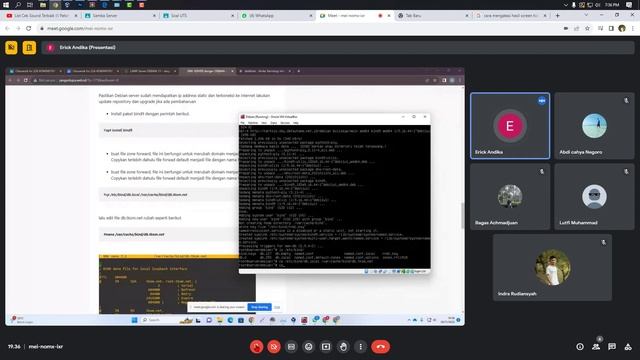Select Abdi cahya Negoro's participant tile
Screen dimensions: 640x360
pos(594,126)
